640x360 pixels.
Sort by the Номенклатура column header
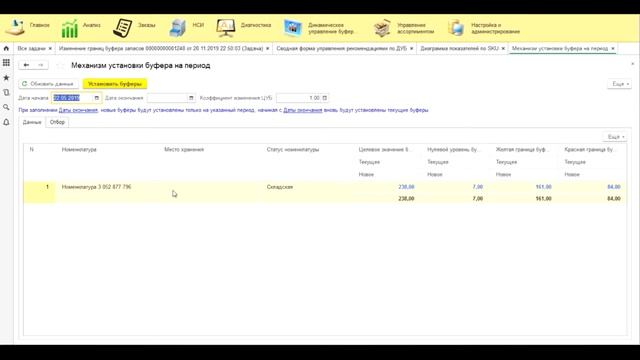79,149
